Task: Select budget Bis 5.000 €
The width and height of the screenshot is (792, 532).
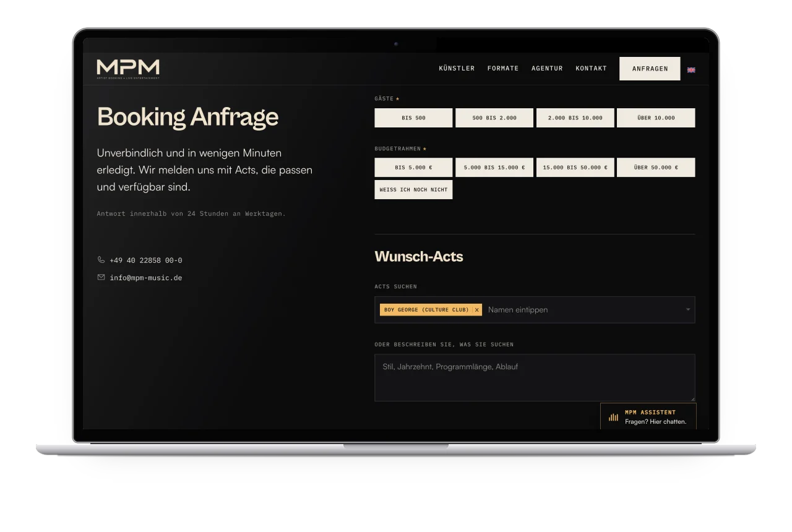Action: pyautogui.click(x=413, y=167)
